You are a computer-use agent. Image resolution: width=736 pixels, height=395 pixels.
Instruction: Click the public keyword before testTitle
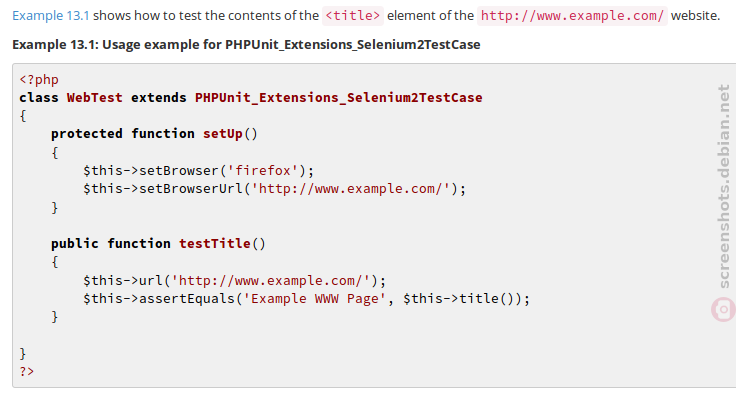[x=75, y=243]
